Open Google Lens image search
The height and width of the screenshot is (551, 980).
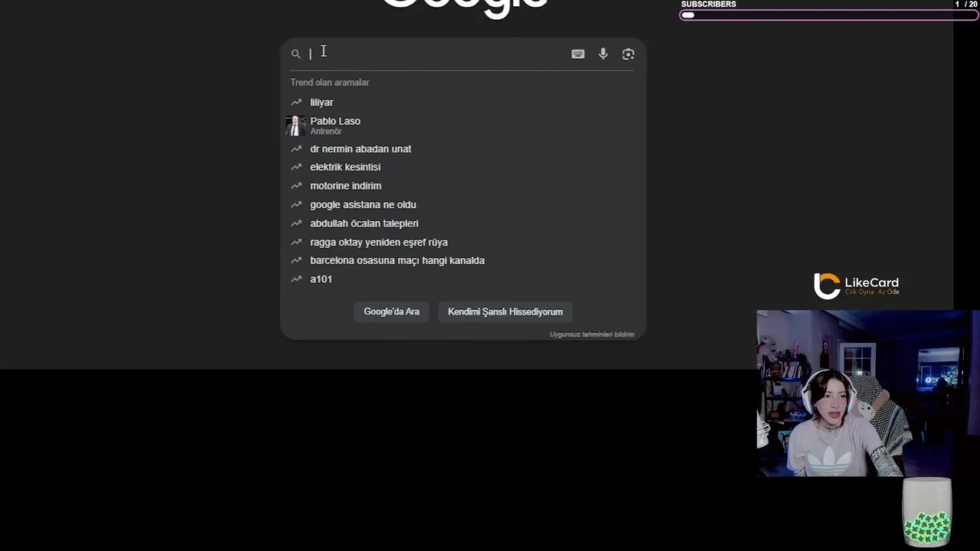629,54
